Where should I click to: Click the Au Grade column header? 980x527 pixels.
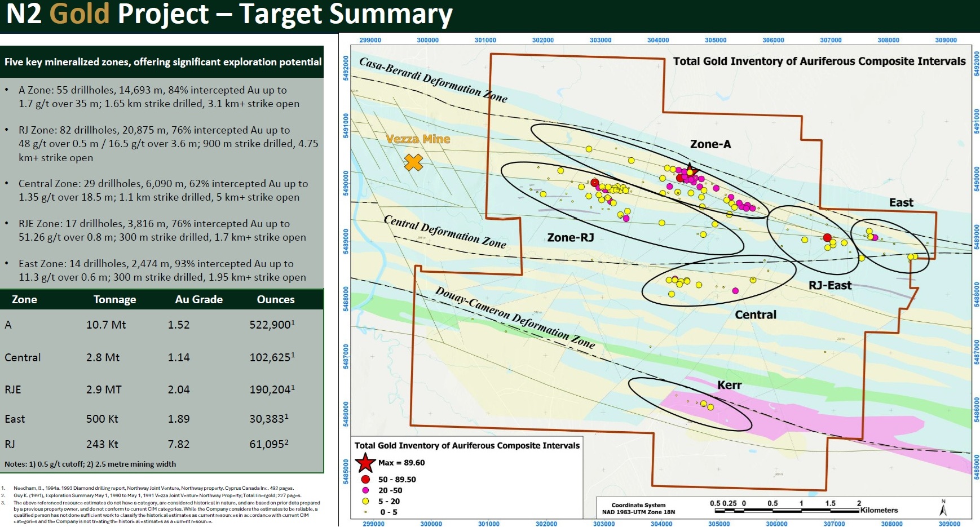click(x=198, y=300)
